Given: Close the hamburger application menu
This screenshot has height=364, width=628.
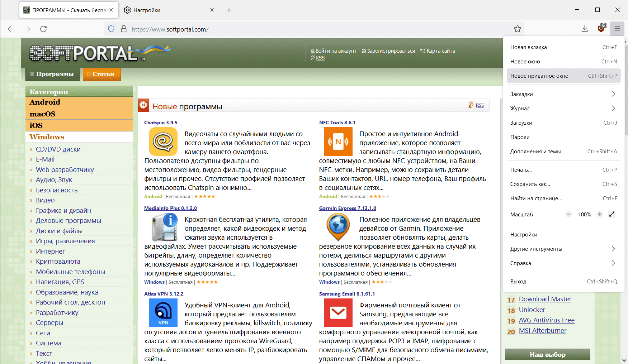Looking at the screenshot, I should 617,29.
